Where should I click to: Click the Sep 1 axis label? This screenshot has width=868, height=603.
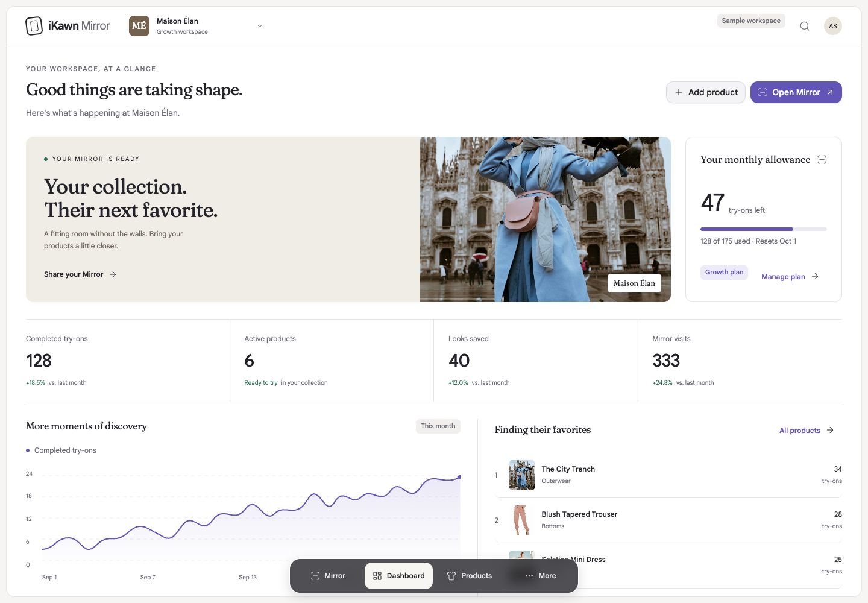pyautogui.click(x=49, y=578)
